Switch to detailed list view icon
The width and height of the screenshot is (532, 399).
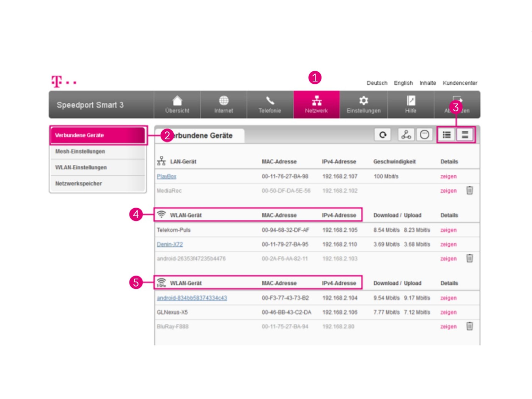coord(447,135)
